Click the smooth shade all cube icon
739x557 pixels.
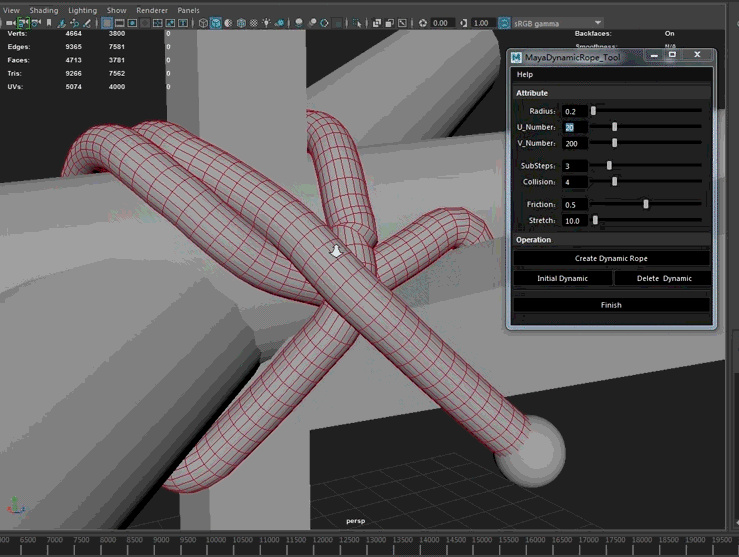(x=216, y=23)
